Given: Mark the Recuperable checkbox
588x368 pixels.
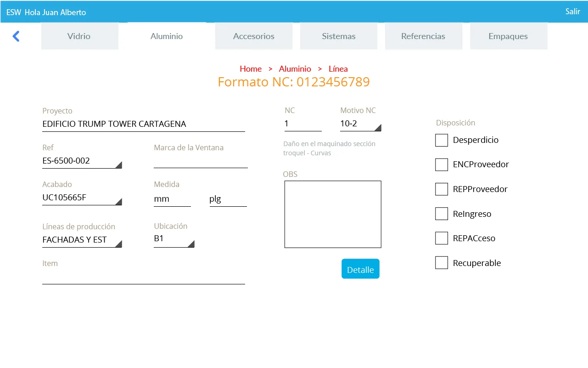Looking at the screenshot, I should click(442, 263).
